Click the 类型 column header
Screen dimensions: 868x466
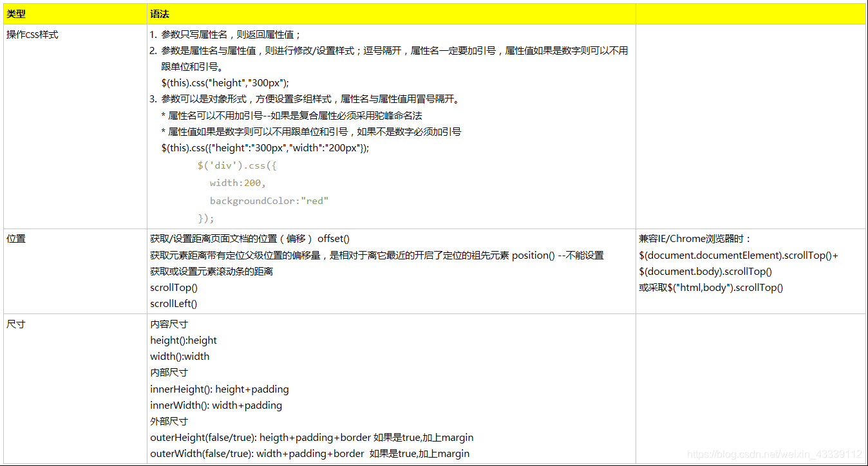(x=16, y=14)
